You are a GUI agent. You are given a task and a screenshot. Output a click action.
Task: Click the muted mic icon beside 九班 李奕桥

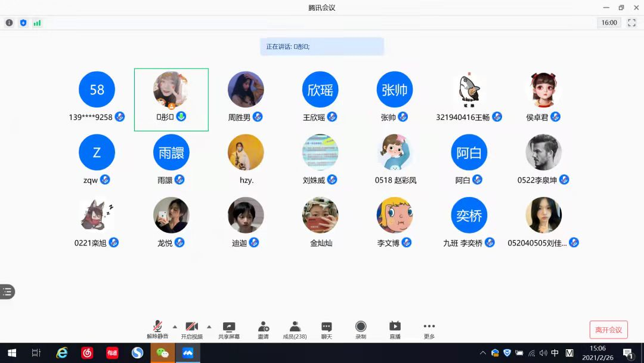point(490,242)
